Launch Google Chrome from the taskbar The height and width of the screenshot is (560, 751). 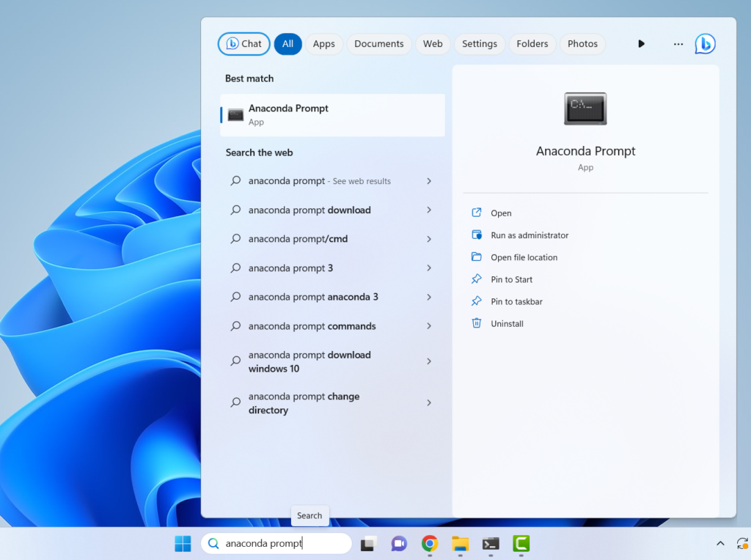click(430, 543)
